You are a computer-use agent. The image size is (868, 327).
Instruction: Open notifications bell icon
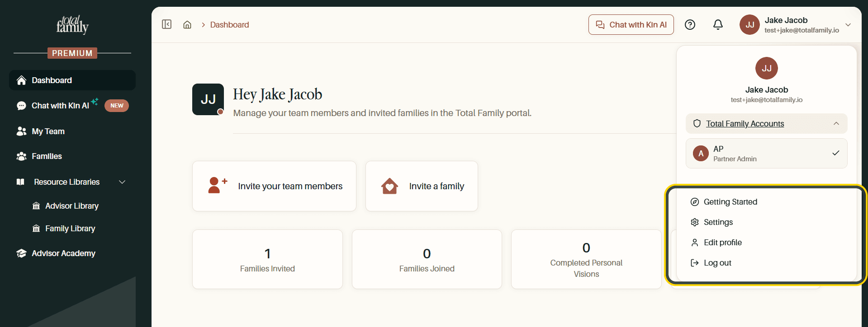coord(718,25)
